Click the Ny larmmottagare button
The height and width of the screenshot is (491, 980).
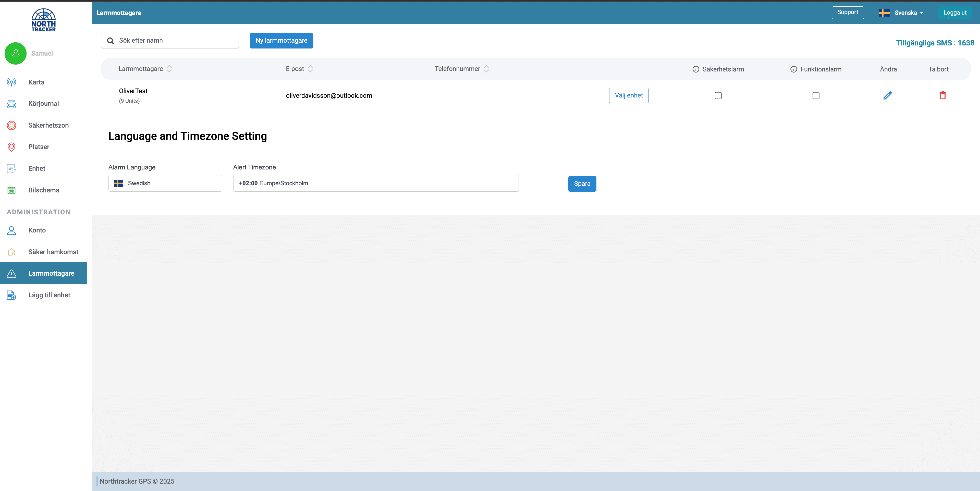[281, 41]
